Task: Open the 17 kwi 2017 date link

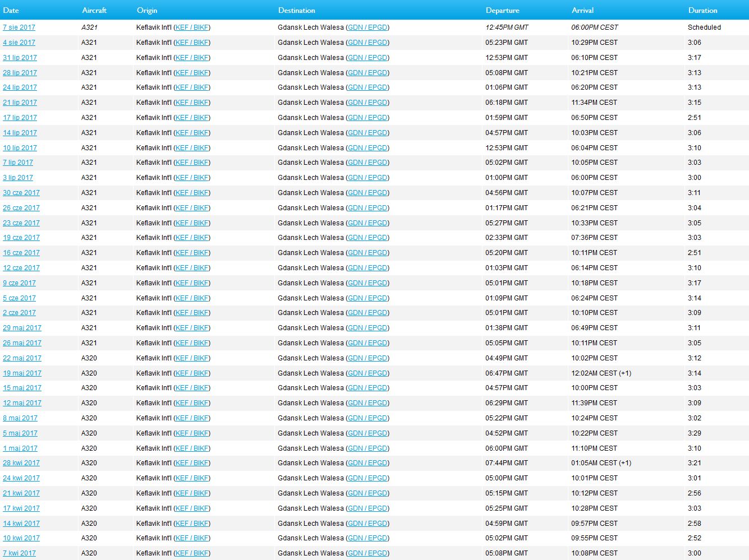Action: tap(21, 508)
